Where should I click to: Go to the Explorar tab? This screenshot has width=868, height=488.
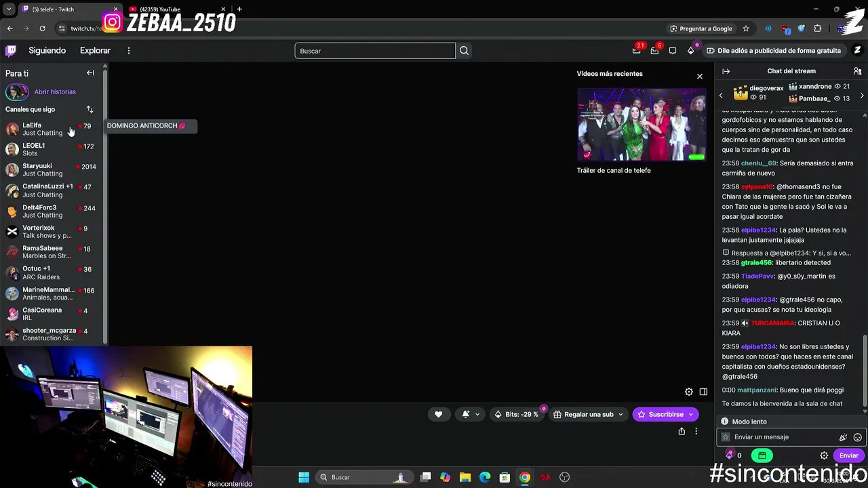[x=95, y=51]
